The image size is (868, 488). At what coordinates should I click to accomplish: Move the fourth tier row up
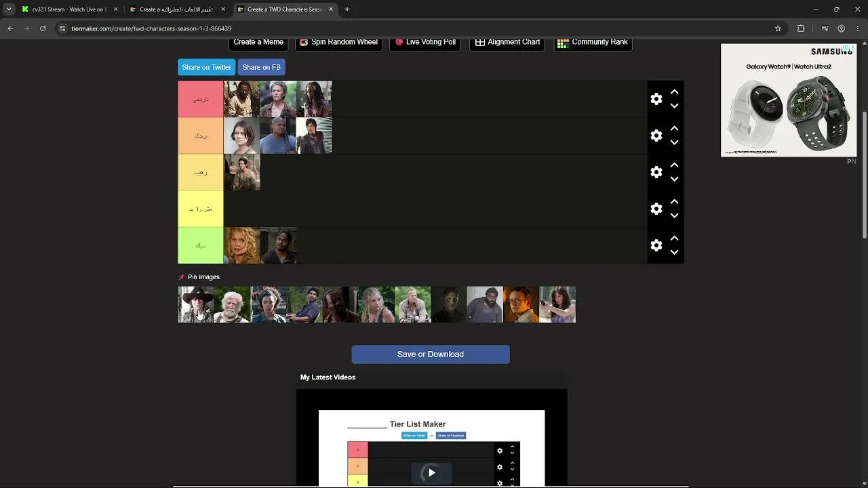[674, 201]
